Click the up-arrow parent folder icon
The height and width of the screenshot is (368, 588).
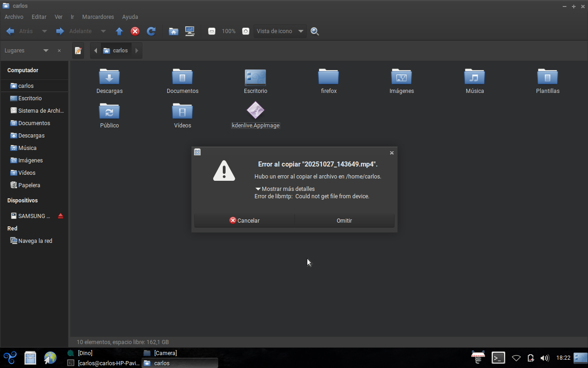pos(119,31)
